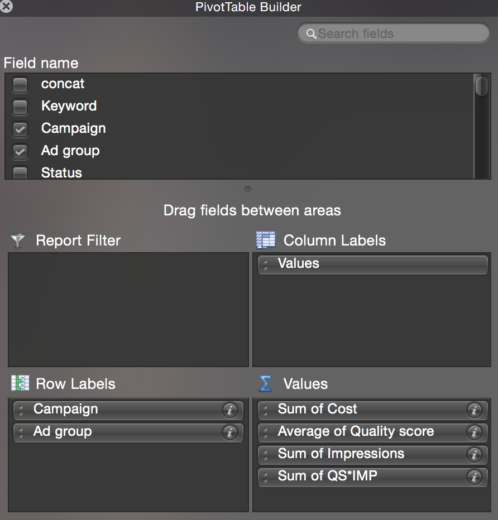Open info for Average of Quality score
Screen dimensions: 498x520
474,432
